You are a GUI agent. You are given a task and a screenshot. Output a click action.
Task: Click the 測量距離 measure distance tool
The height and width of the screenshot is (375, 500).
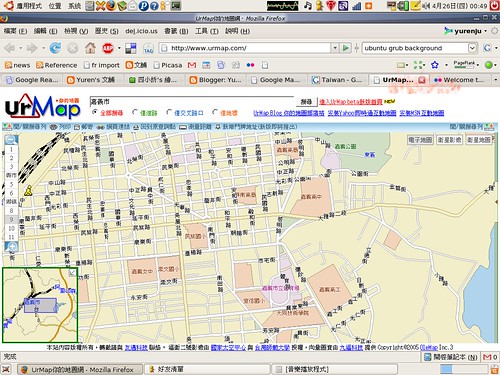195,127
